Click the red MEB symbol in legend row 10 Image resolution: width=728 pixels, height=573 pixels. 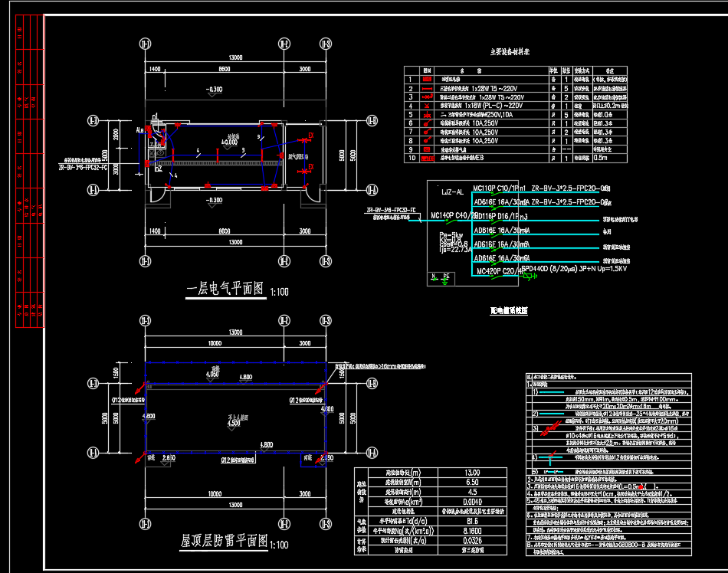428,158
